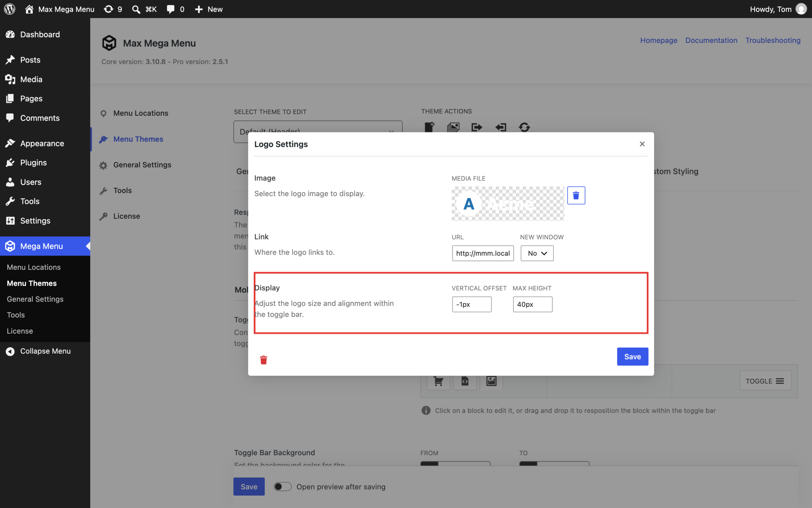Open the Documentation link
Image resolution: width=812 pixels, height=508 pixels.
point(711,40)
